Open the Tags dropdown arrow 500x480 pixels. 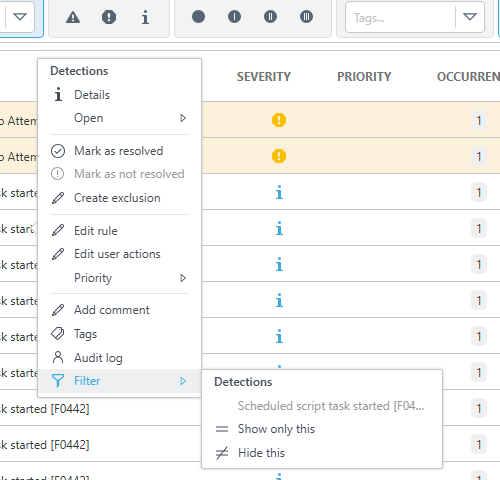[470, 17]
